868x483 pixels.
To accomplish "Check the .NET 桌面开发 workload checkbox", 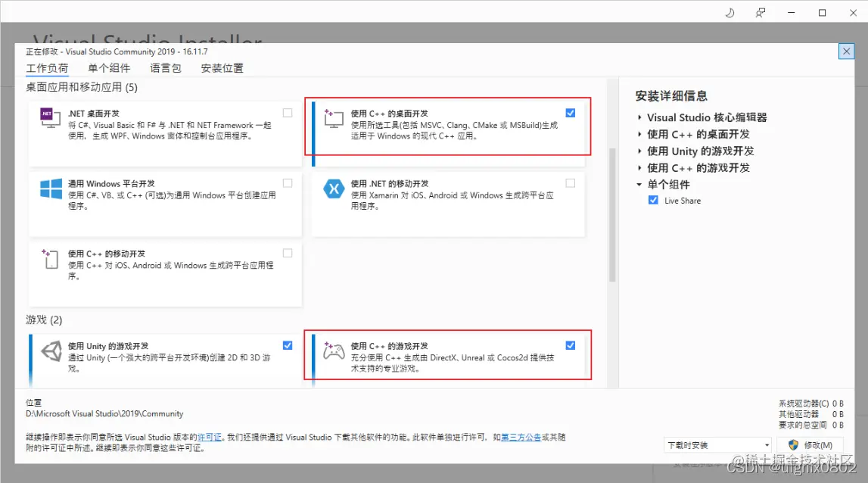I will (x=288, y=113).
